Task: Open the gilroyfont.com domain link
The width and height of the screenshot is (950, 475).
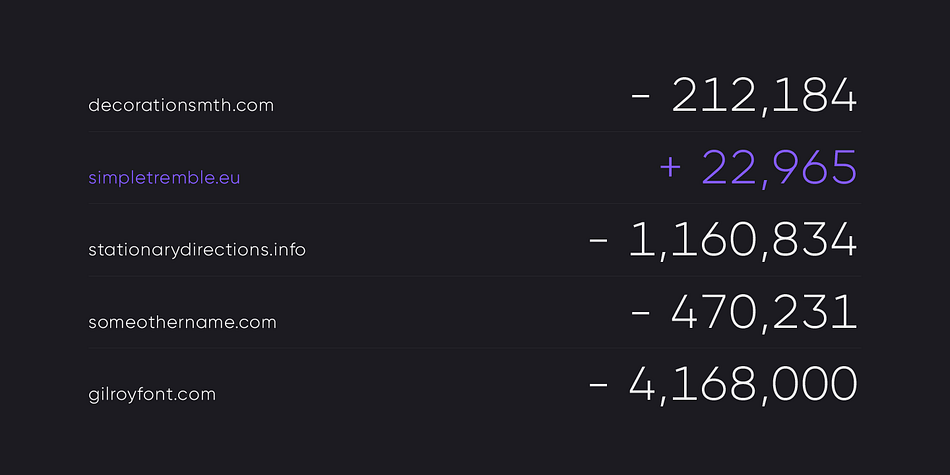Action: click(152, 395)
